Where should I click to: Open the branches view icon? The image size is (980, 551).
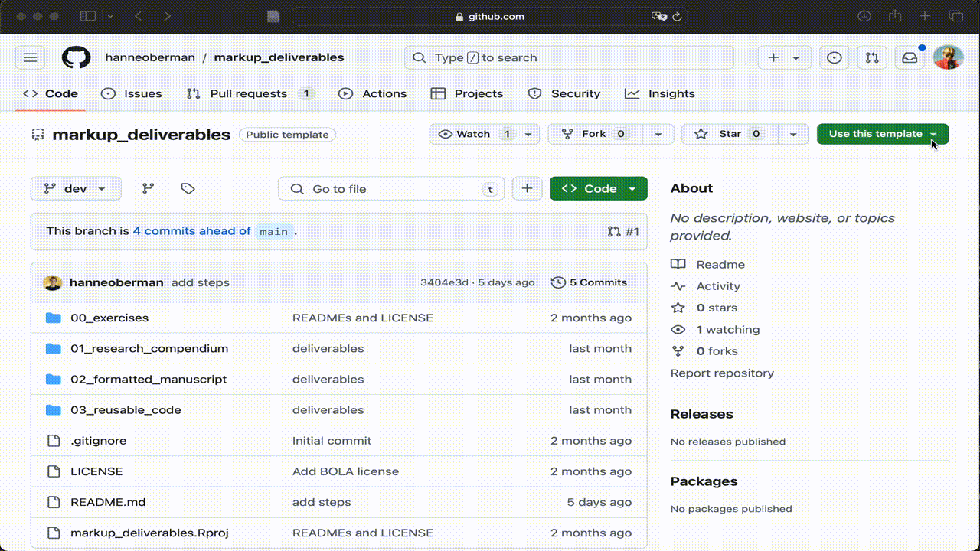[x=149, y=188]
